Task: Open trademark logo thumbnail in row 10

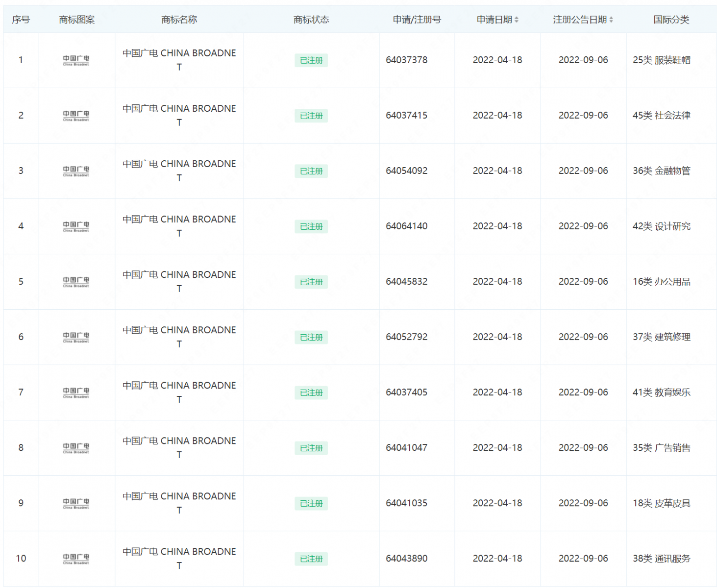Action: tap(76, 559)
